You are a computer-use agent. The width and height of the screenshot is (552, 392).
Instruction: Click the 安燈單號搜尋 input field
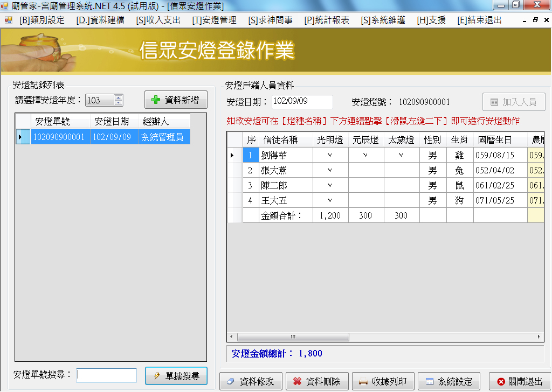pyautogui.click(x=107, y=375)
